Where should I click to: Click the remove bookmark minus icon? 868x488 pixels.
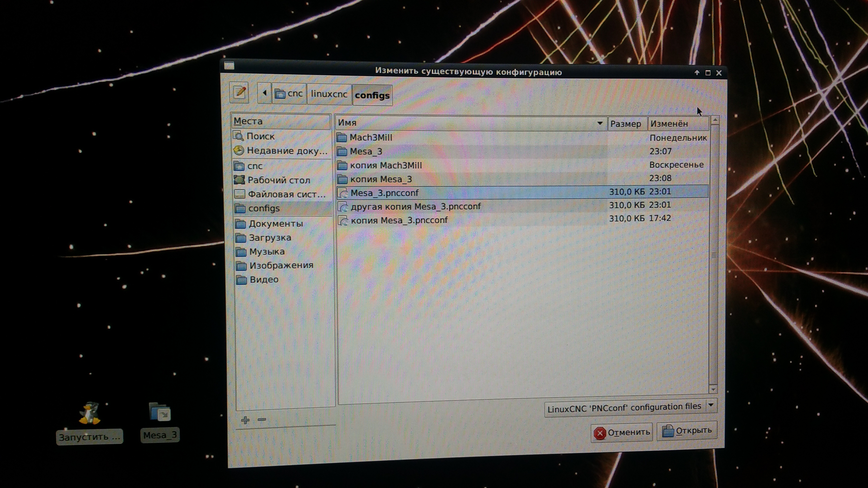[x=262, y=420]
